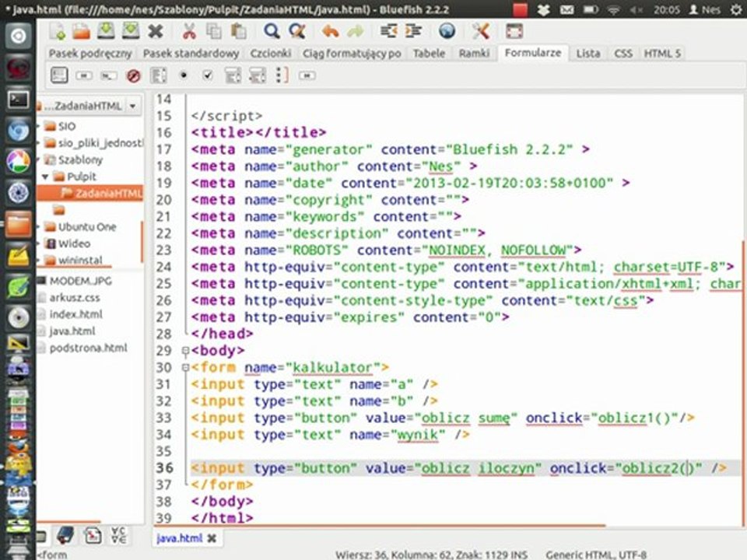The width and height of the screenshot is (747, 560).
Task: Open Find with magnifier icon
Action: (272, 31)
